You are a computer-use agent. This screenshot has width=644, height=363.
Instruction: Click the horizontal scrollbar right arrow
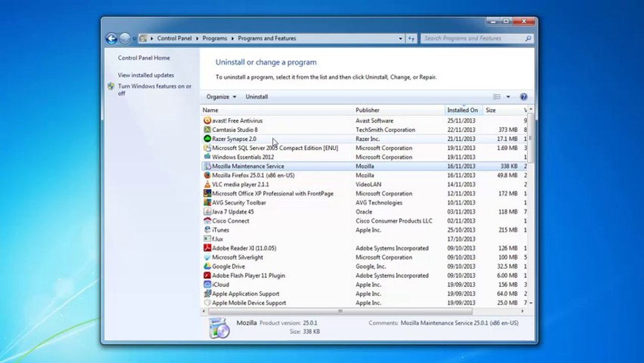click(522, 311)
